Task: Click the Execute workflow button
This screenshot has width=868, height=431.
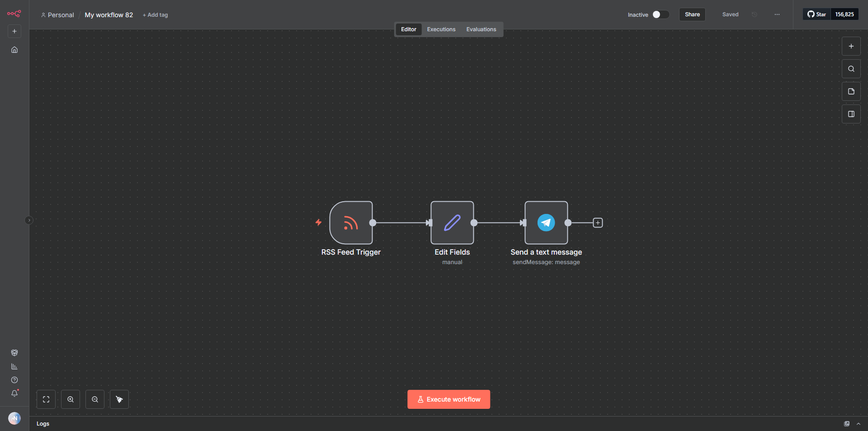Action: coord(448,399)
